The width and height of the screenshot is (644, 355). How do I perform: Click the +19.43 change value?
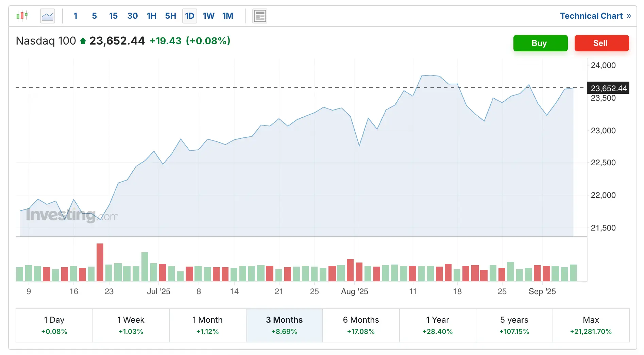pos(166,41)
